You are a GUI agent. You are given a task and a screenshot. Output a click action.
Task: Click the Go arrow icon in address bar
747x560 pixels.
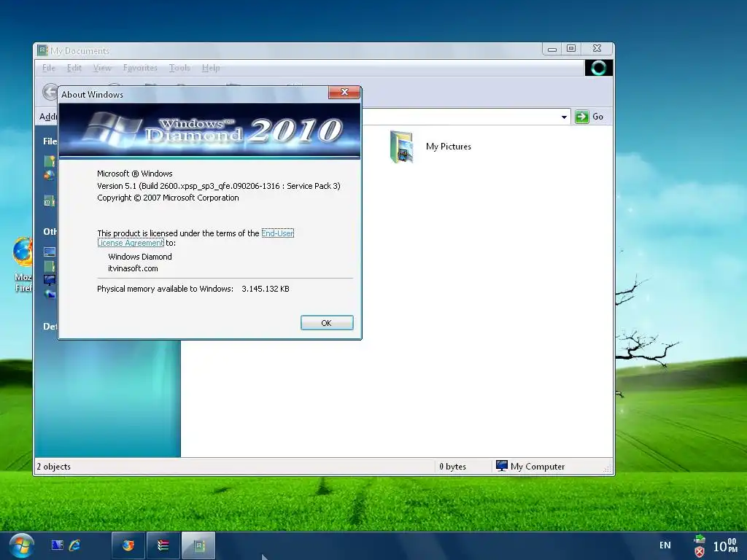coord(581,117)
